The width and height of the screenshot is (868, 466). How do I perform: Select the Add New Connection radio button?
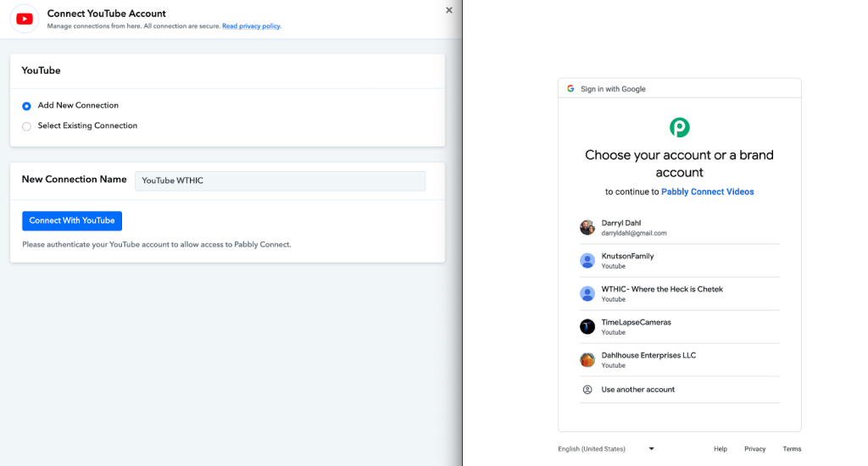(27, 106)
